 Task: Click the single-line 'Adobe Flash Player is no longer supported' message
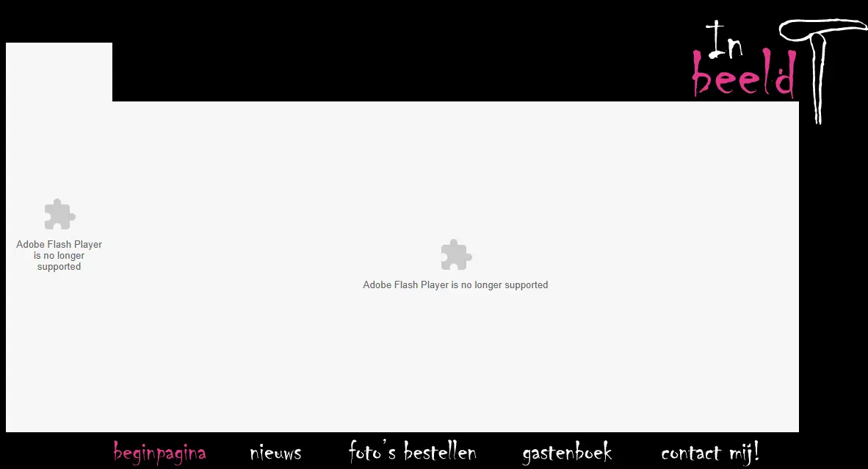(455, 285)
